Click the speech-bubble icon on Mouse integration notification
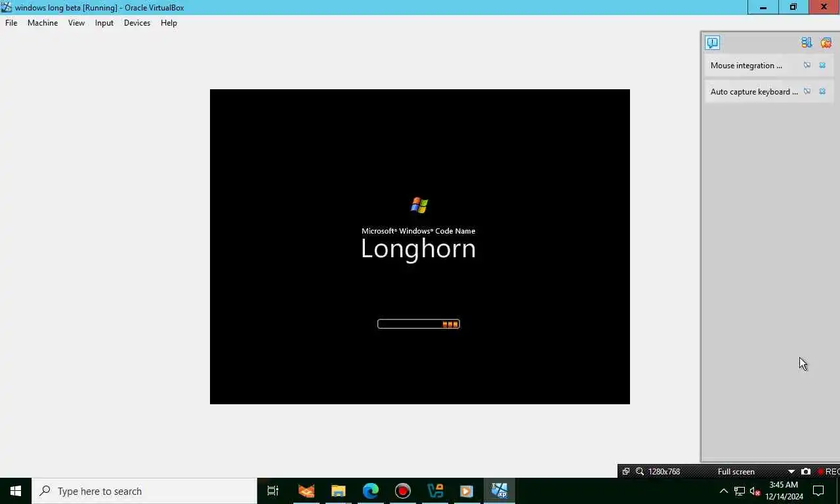 pyautogui.click(x=807, y=66)
